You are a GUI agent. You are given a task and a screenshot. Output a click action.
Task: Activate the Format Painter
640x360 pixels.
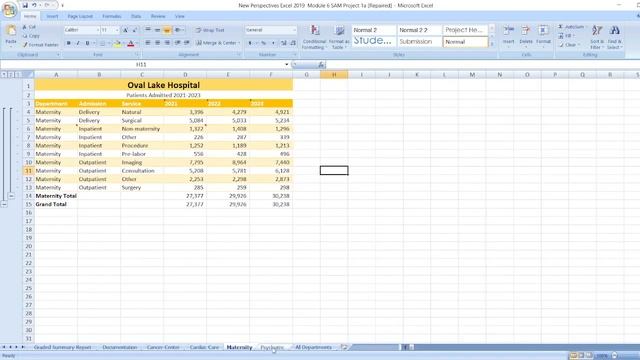40,44
